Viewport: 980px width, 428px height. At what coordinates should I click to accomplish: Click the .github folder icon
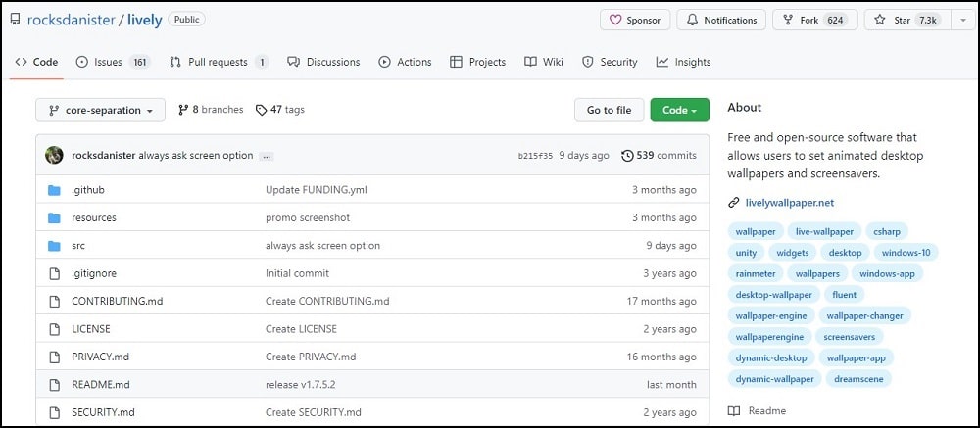[54, 190]
